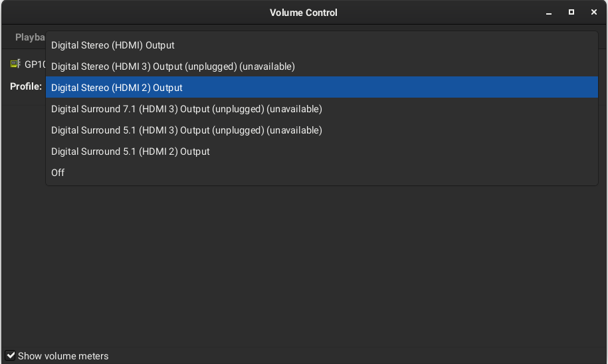The image size is (608, 364).
Task: Close the Volume Control window
Action: point(593,13)
